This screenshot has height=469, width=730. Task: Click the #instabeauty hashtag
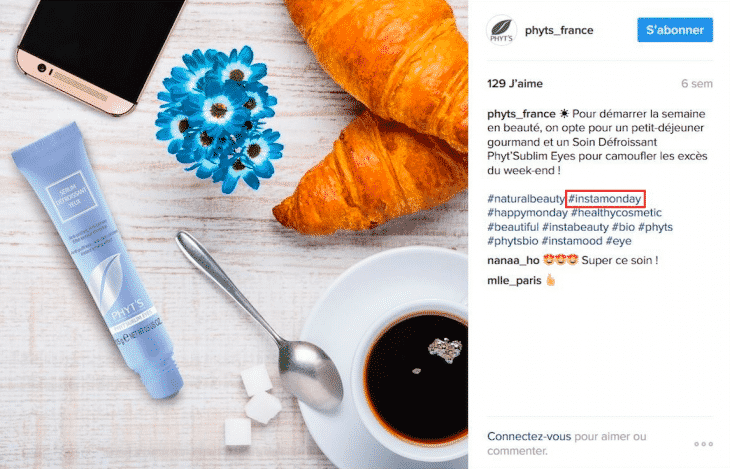coord(575,227)
